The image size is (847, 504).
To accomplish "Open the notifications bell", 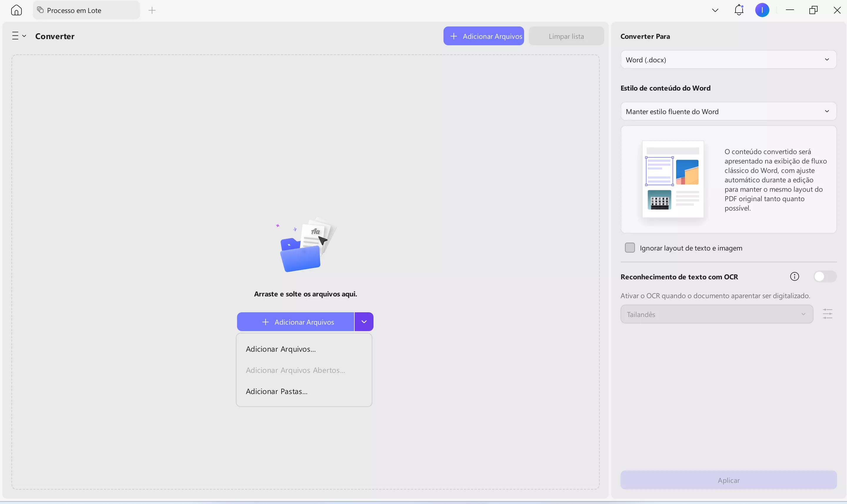I will [x=739, y=10].
